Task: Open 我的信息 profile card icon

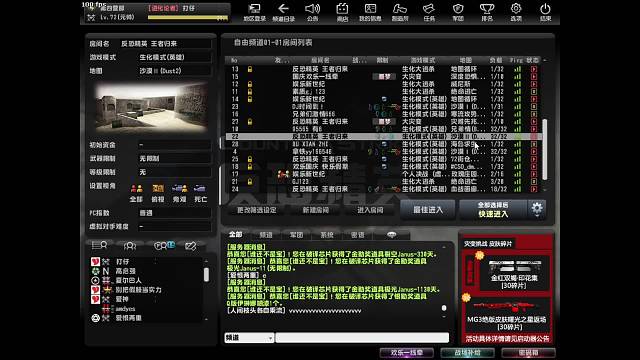Action: coord(370,12)
